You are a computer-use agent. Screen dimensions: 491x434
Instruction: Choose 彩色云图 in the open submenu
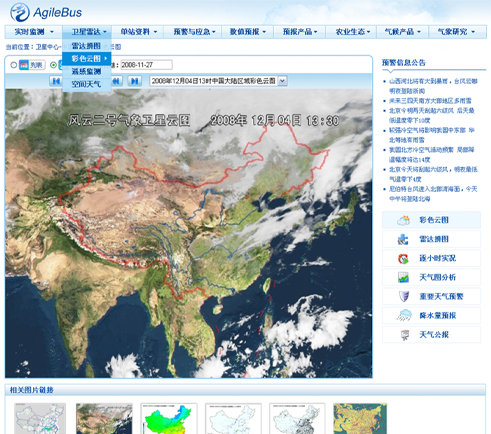coord(87,59)
